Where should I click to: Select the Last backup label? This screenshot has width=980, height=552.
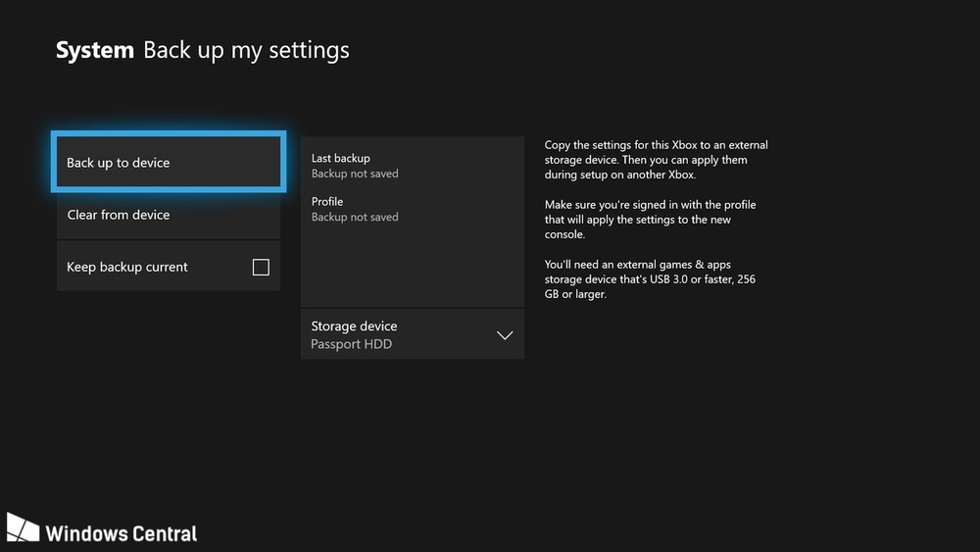tap(341, 158)
